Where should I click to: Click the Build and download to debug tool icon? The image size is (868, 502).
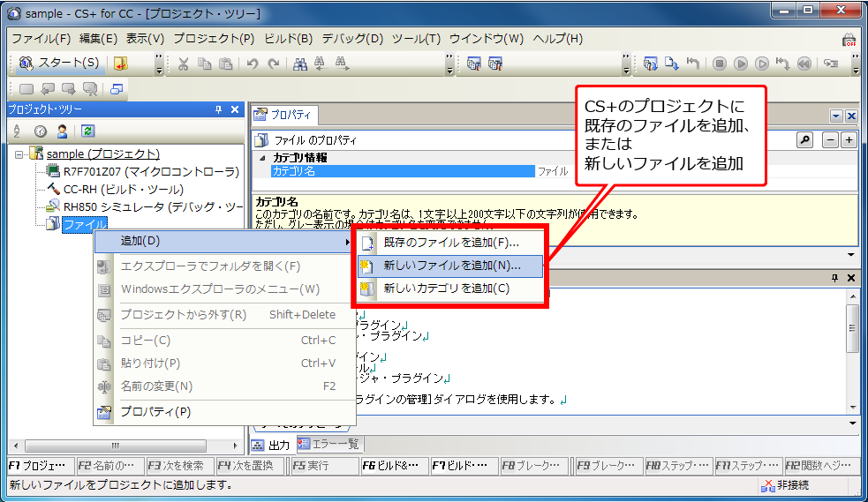pos(651,64)
